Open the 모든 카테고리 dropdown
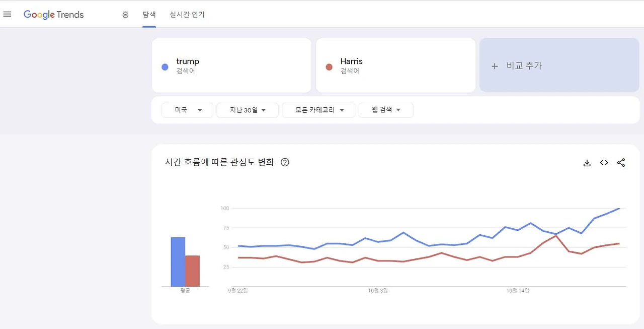 (318, 110)
